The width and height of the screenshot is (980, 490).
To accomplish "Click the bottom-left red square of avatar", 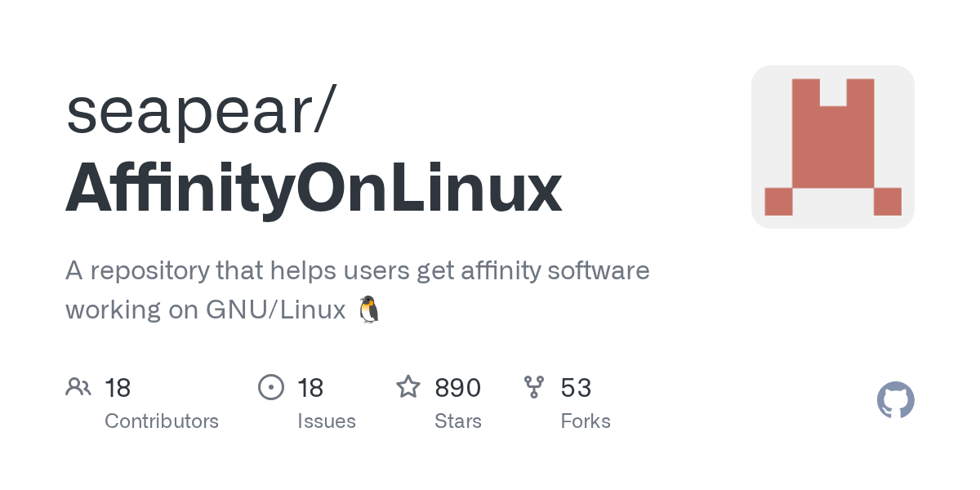I will pyautogui.click(x=778, y=201).
